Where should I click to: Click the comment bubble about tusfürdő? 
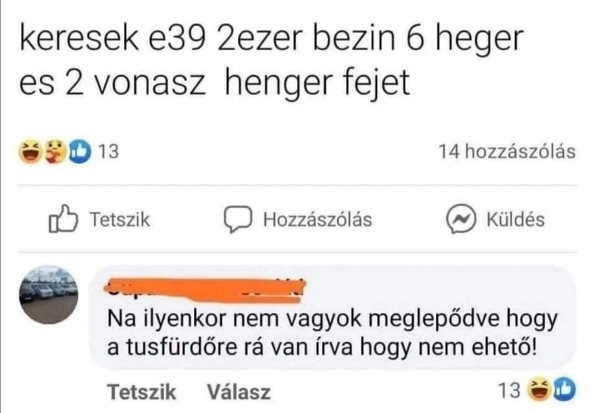click(333, 318)
